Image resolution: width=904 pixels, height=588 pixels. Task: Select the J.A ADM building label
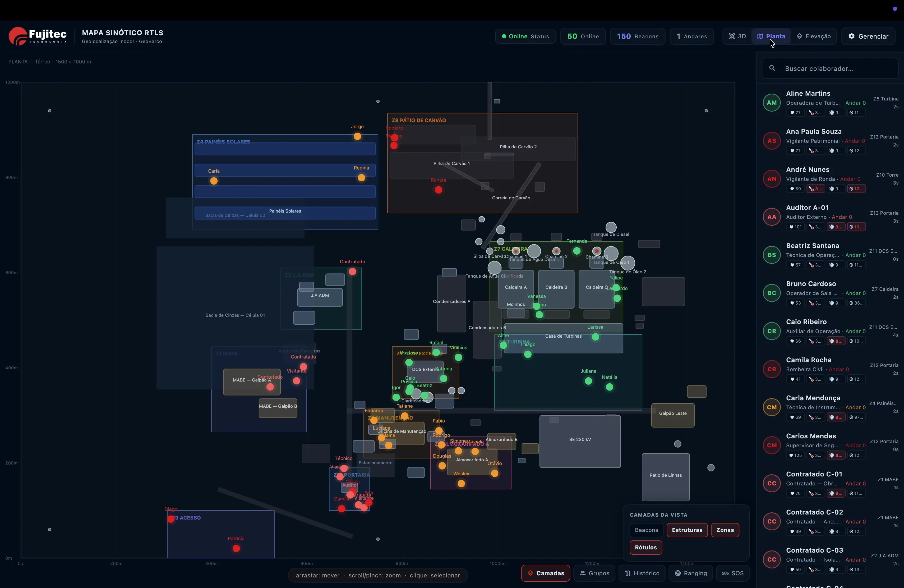[x=320, y=296]
